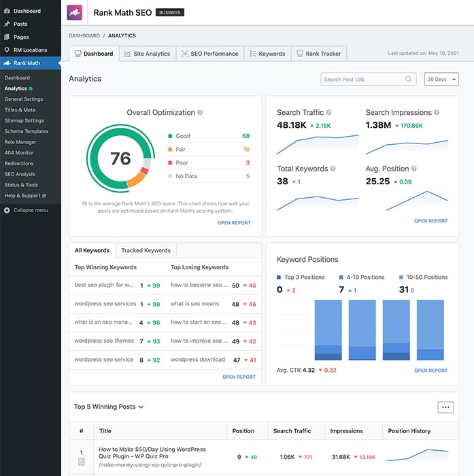This screenshot has width=474, height=476.
Task: Click the Search Post URL field
Action: (362, 80)
